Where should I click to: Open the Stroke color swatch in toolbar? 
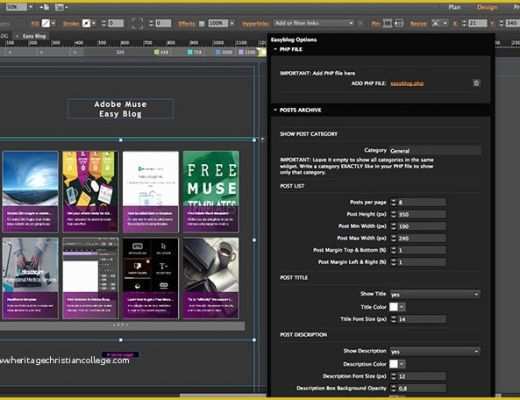tap(86, 23)
